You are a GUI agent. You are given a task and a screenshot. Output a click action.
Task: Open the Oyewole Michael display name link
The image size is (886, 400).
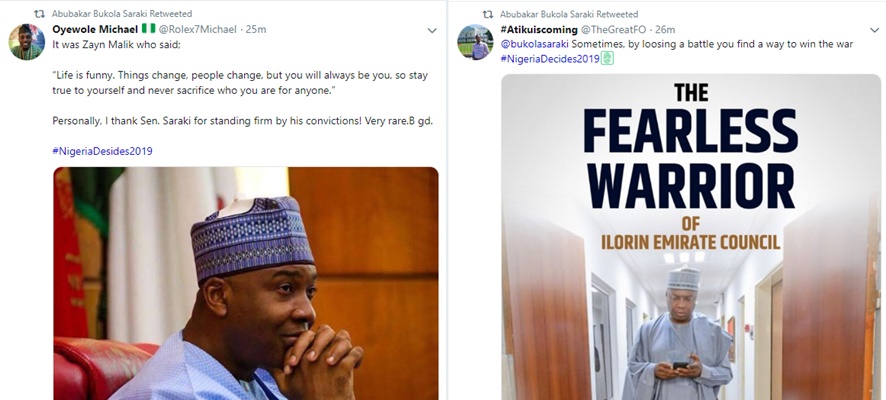[x=89, y=30]
